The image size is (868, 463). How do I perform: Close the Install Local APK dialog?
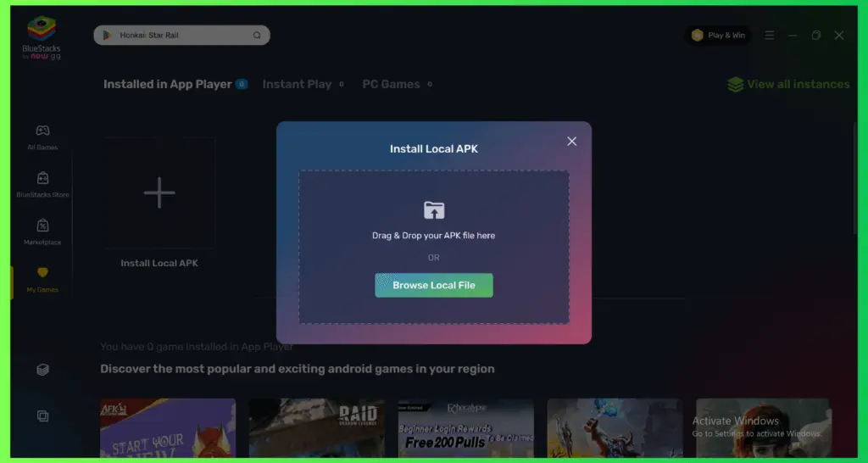pos(572,142)
